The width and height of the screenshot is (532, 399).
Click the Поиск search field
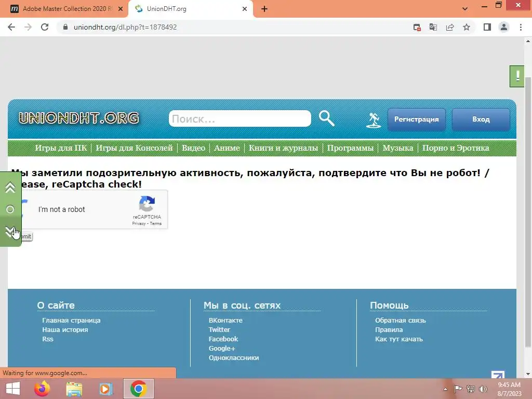tap(240, 118)
